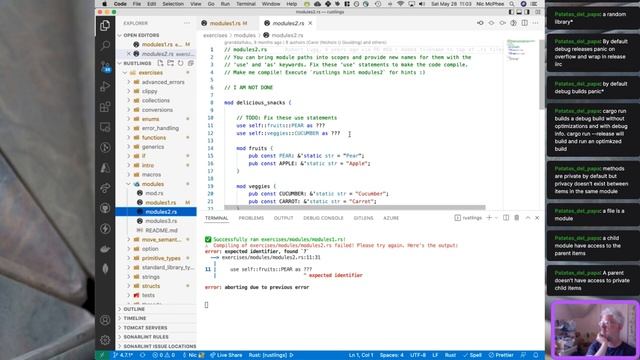The image size is (640, 360).
Task: Toggle Spell checker in status bar
Action: pyautogui.click(x=473, y=355)
